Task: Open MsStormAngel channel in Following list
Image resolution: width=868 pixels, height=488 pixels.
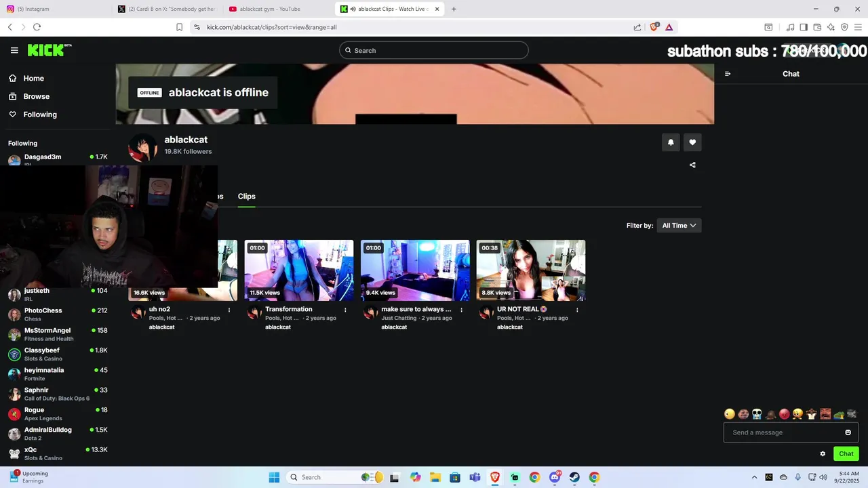Action: 58,334
